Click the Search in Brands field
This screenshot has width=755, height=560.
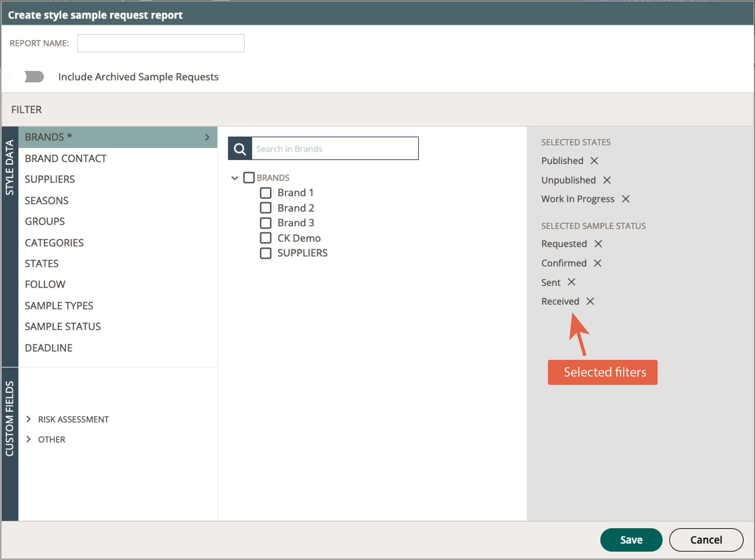pos(335,149)
